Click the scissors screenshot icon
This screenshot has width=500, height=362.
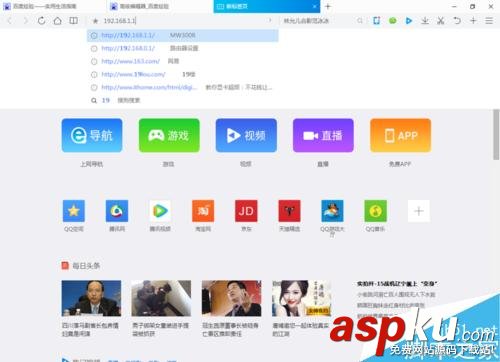[x=441, y=21]
